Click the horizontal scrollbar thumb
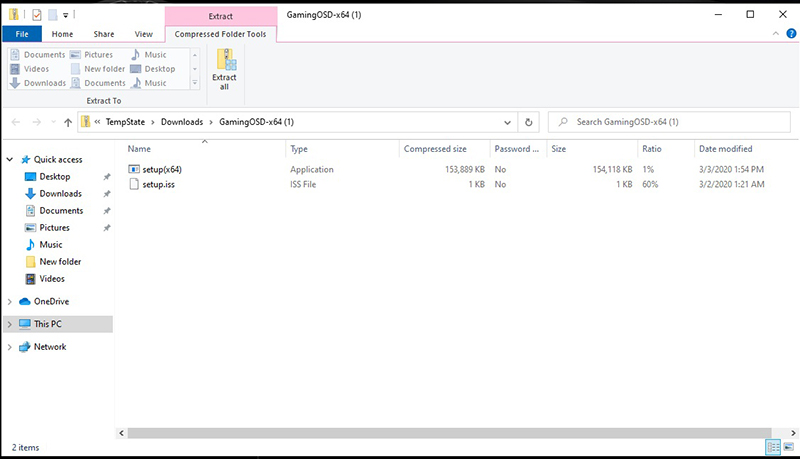The width and height of the screenshot is (800, 459). tap(449, 433)
